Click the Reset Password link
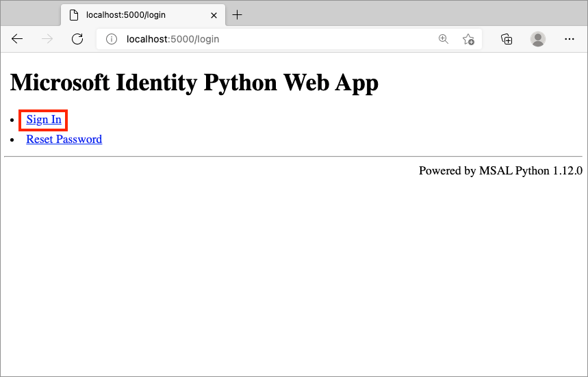Image resolution: width=588 pixels, height=377 pixels. coord(64,140)
